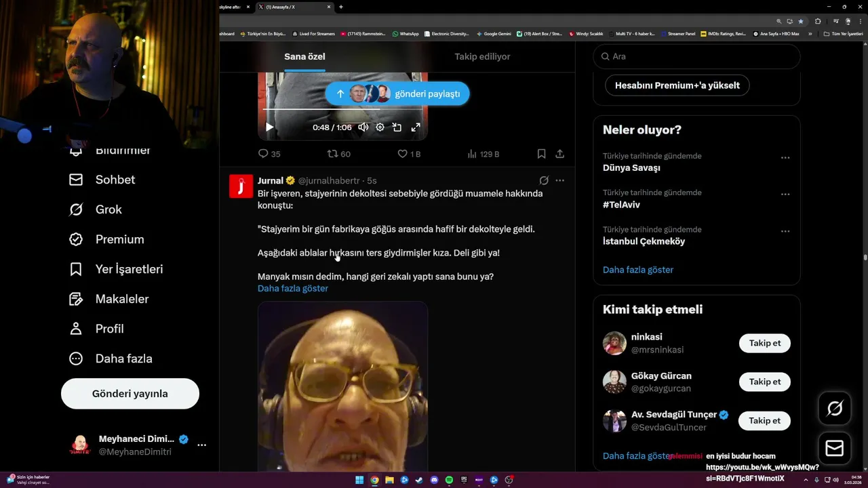This screenshot has width=868, height=488.
Task: Open account options next to Meyhaneci Dimitri
Action: 201,445
